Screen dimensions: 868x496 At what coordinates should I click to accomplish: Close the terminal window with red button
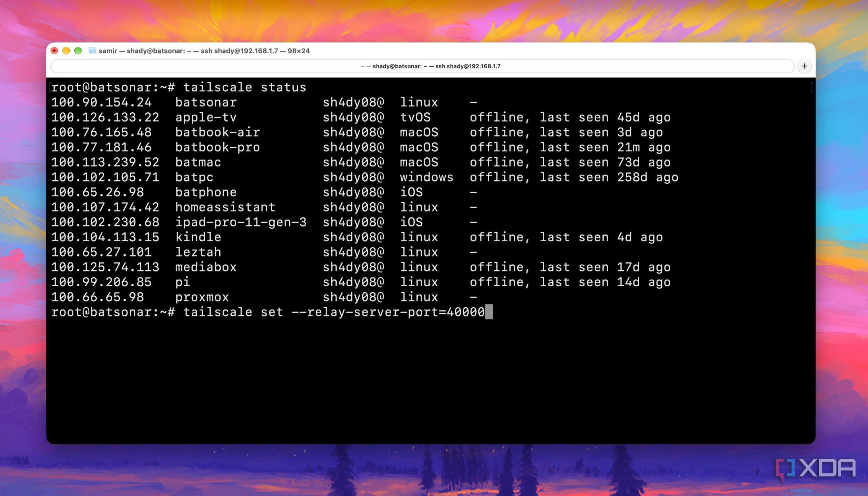[x=54, y=51]
